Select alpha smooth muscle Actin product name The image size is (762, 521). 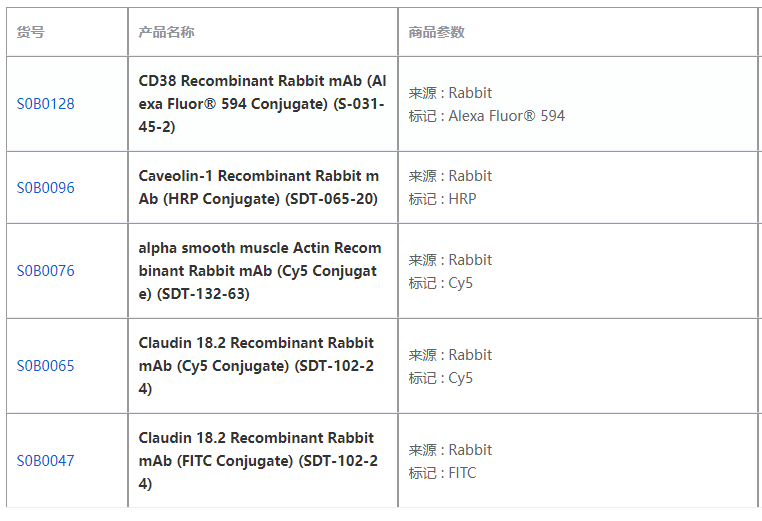(x=260, y=270)
